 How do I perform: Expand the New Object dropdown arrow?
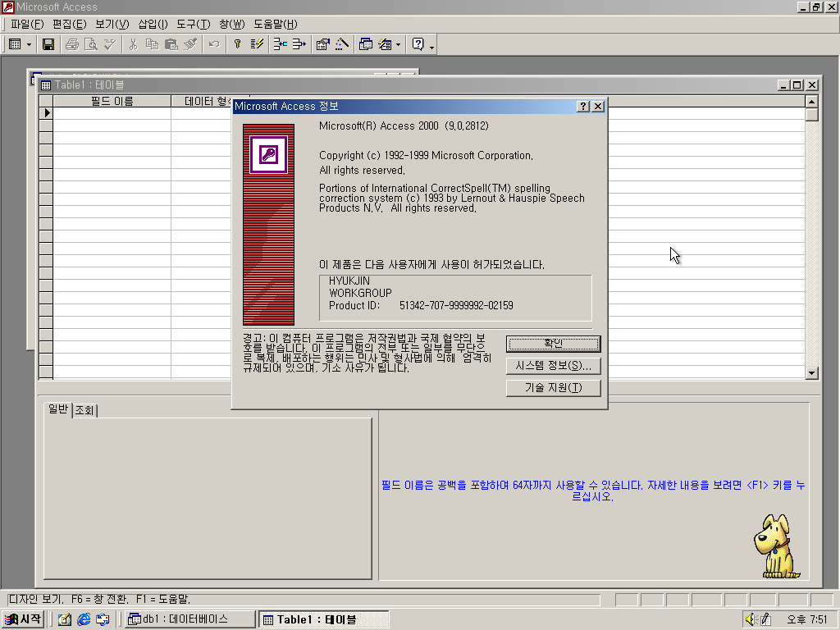click(x=398, y=44)
